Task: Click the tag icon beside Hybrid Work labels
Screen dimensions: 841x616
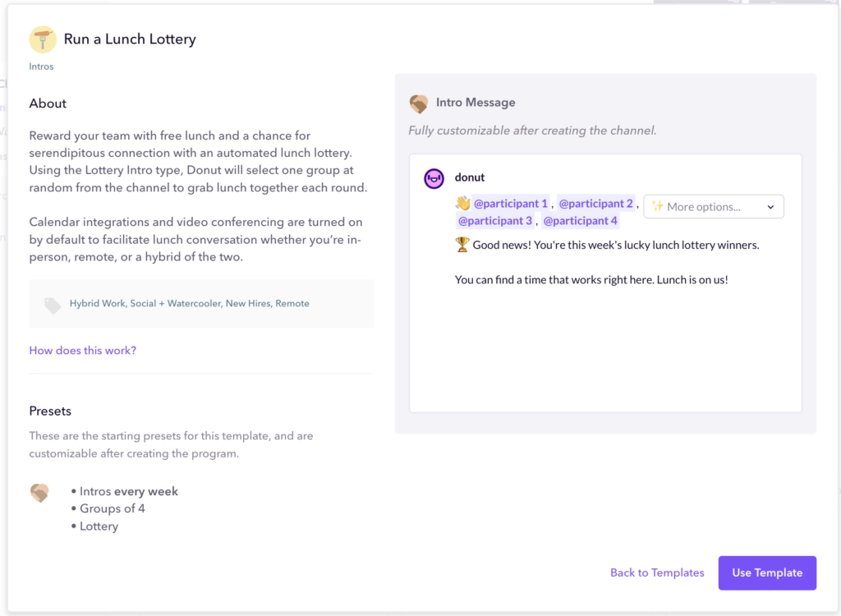Action: [x=53, y=304]
